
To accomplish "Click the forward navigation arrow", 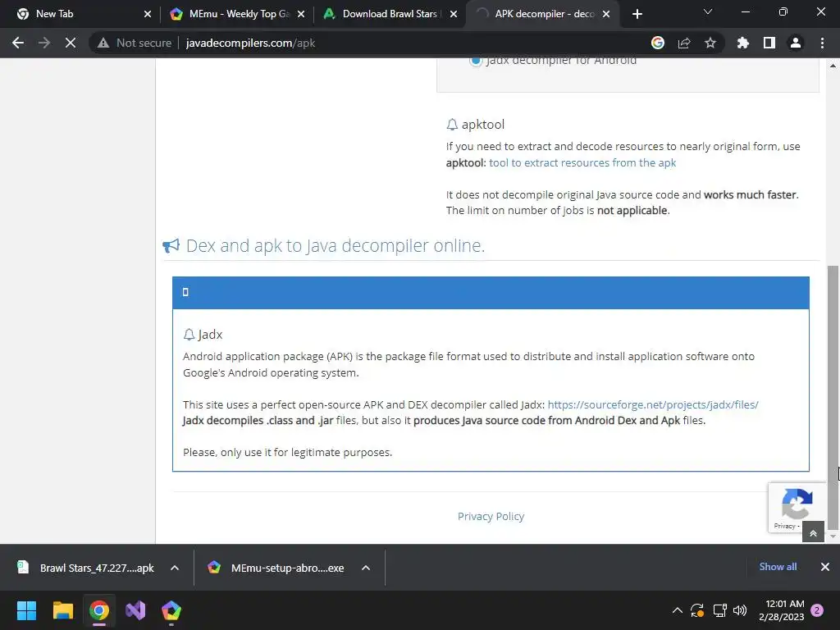I will pyautogui.click(x=44, y=43).
